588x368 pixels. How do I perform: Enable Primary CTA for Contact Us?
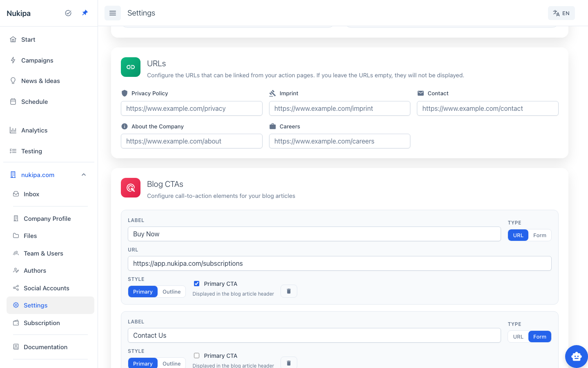point(196,355)
